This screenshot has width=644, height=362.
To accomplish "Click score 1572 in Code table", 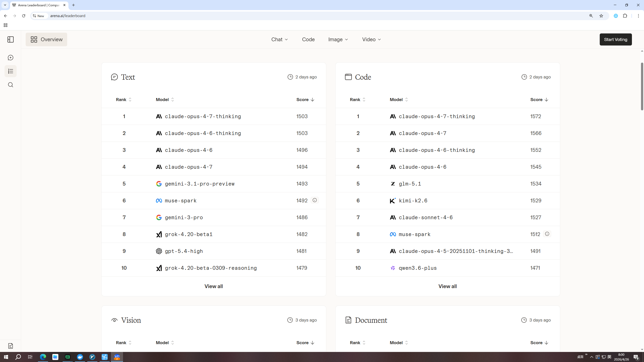I will (x=536, y=116).
